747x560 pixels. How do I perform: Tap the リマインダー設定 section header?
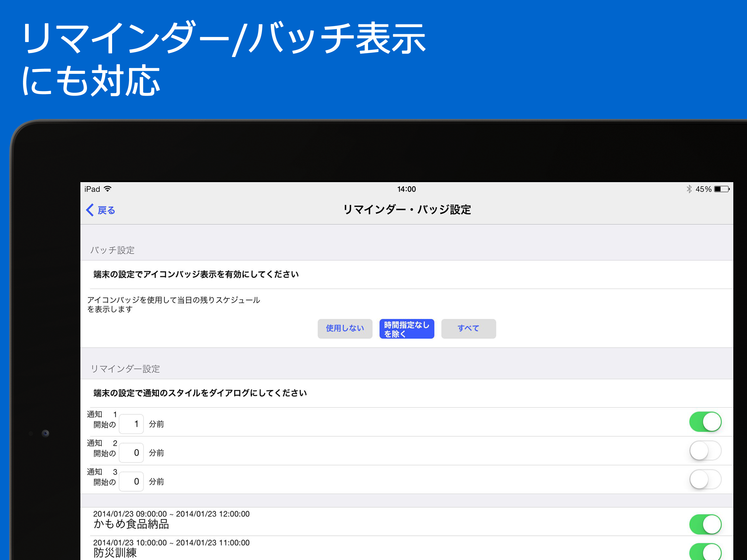[125, 369]
